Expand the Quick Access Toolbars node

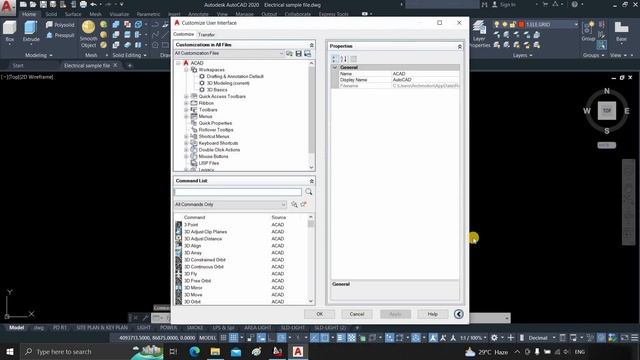(x=186, y=96)
